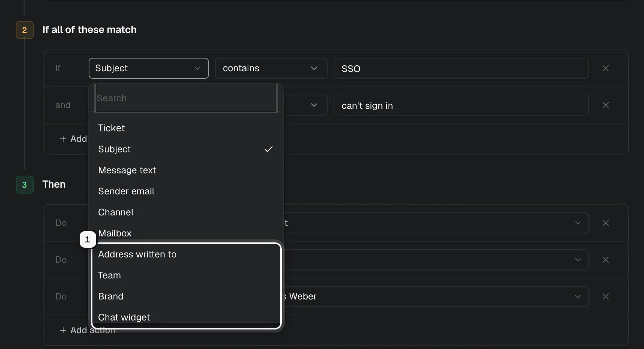Expand the second condition's operator chevron
The width and height of the screenshot is (644, 349).
tap(314, 105)
